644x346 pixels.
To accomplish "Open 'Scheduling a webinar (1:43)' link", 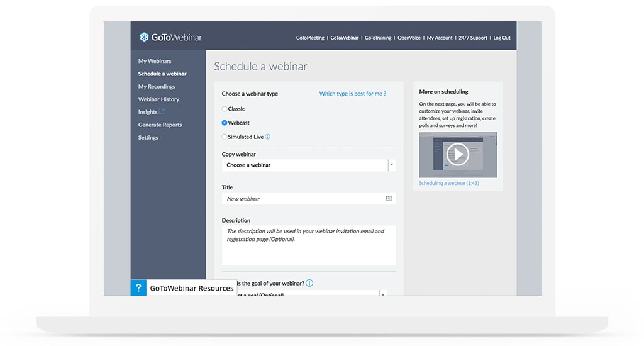I will tap(449, 183).
